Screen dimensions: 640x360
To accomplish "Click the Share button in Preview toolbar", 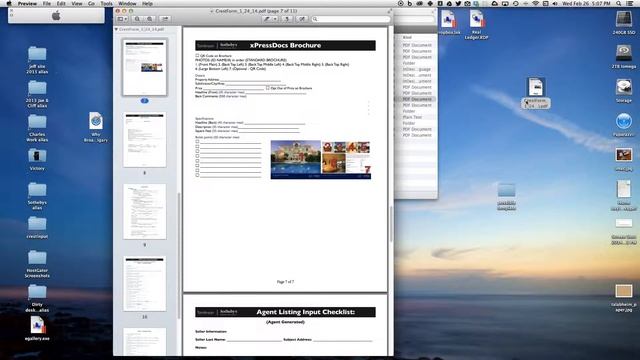I will [x=165, y=19].
